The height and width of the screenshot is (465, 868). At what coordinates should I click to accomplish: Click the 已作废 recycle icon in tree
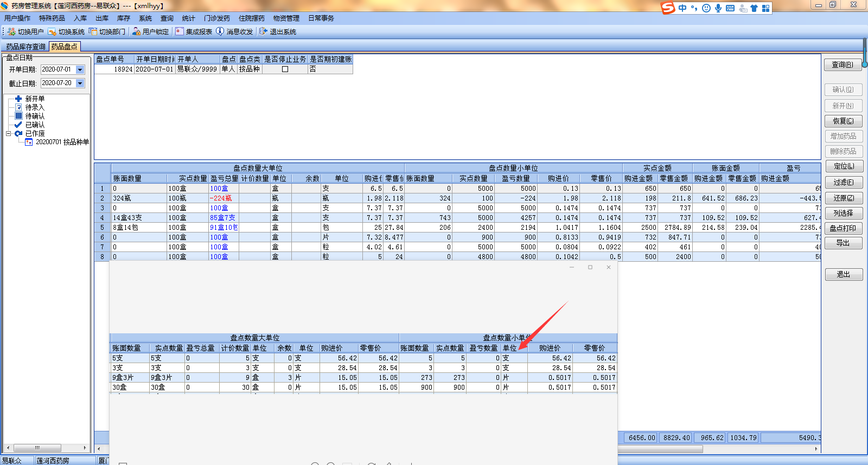18,133
